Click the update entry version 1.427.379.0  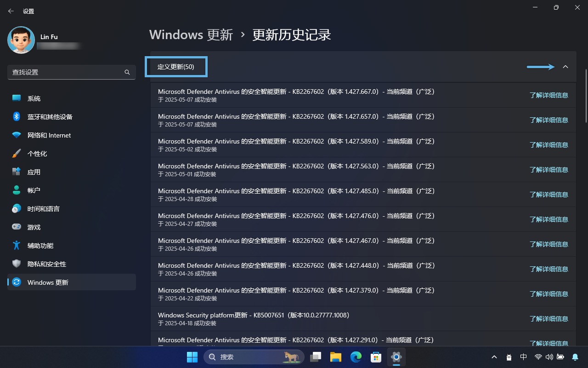363,294
